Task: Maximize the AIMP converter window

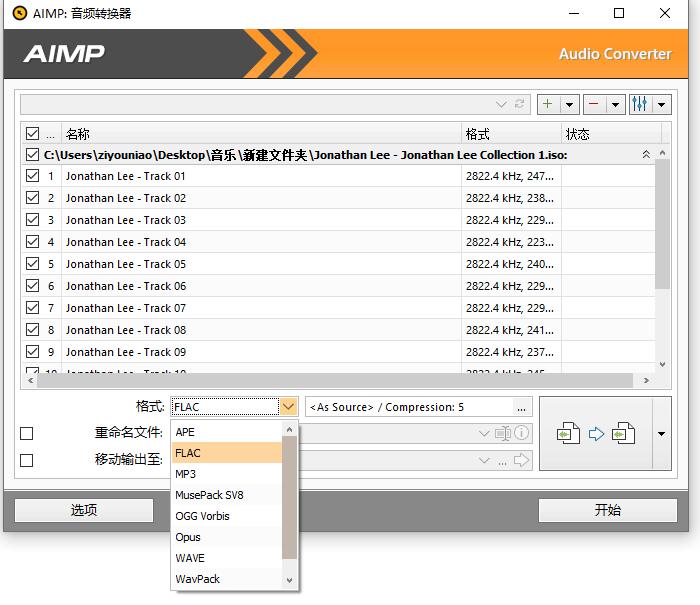Action: (619, 13)
